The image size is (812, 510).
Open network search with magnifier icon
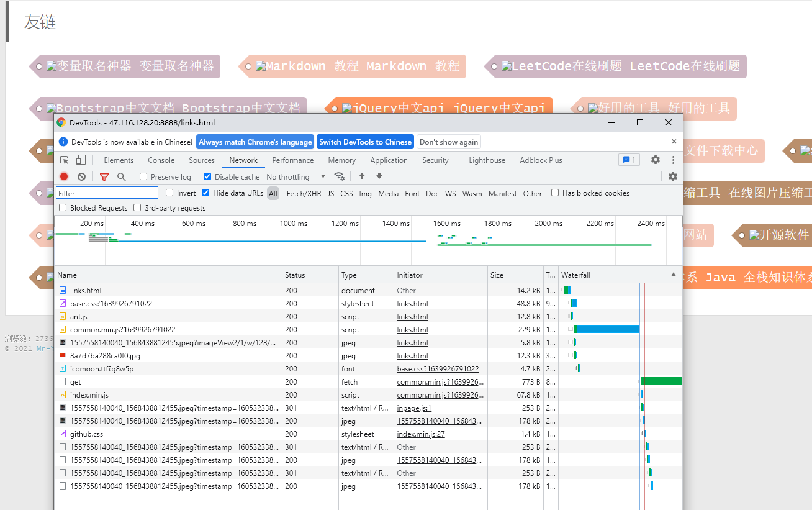[122, 177]
